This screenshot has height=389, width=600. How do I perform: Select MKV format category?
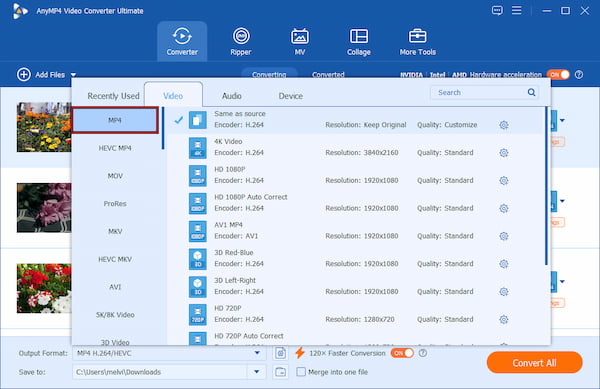[115, 231]
